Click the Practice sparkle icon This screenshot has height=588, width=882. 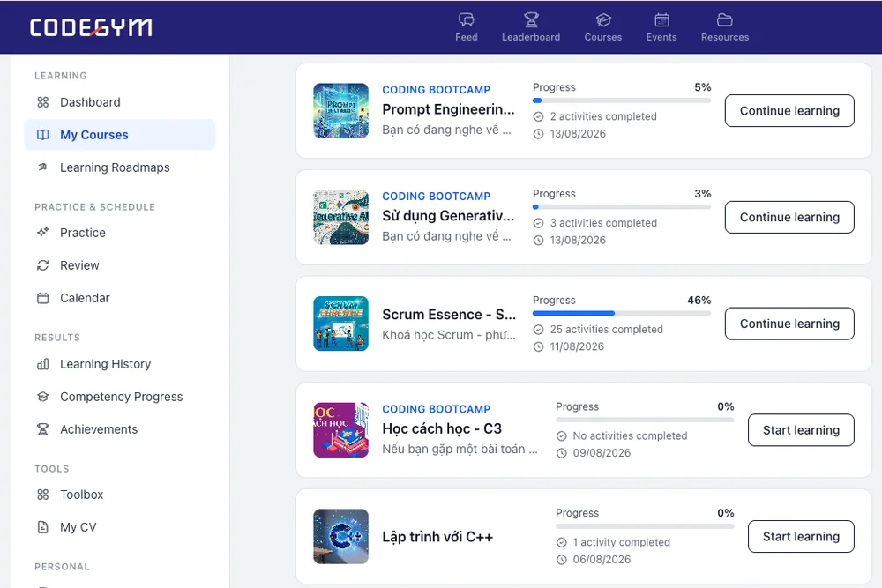pyautogui.click(x=42, y=233)
